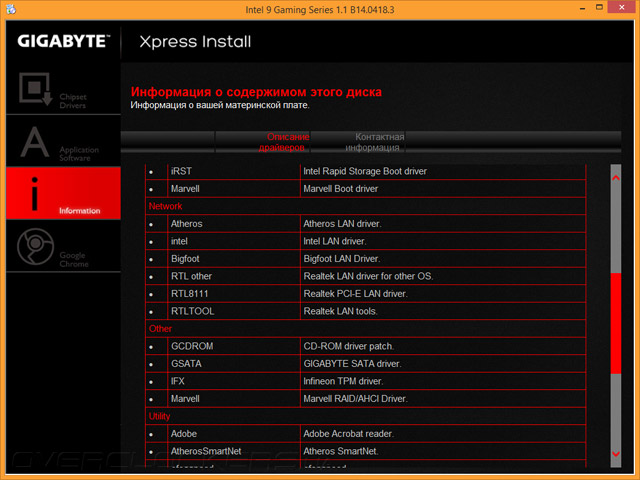Click Atheros SmartNet description
This screenshot has width=640, height=480.
[x=341, y=451]
